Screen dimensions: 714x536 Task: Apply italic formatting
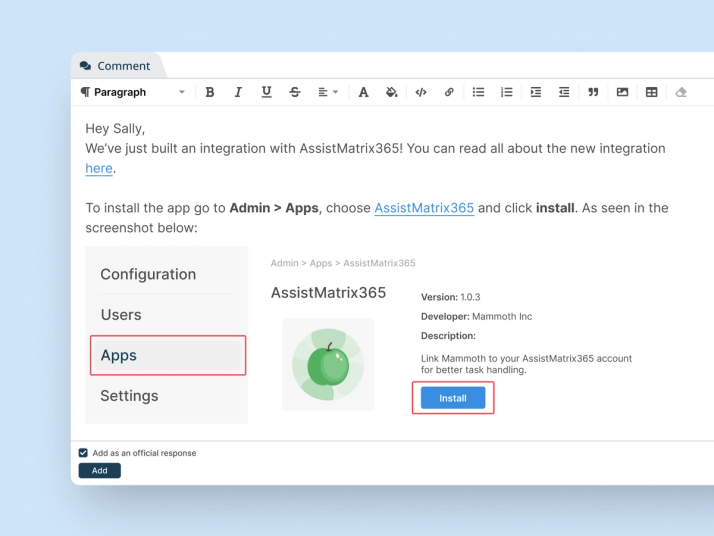click(x=238, y=92)
